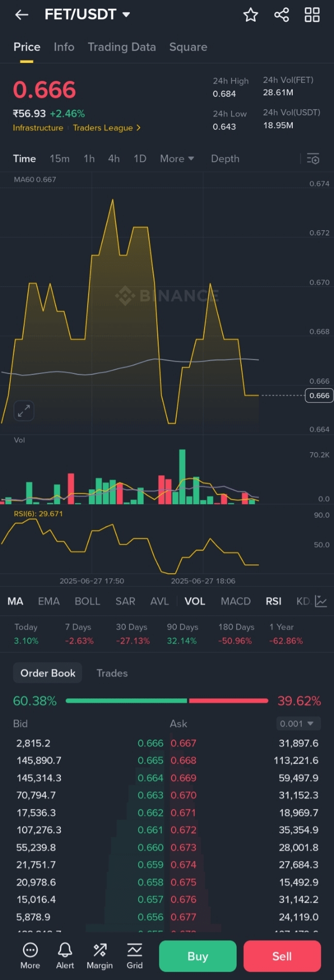Open the Margin trading icon

(x=99, y=956)
